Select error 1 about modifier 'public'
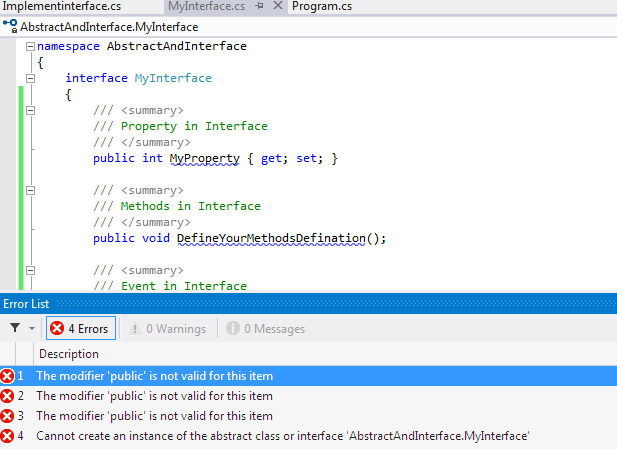617x449 pixels. [x=308, y=376]
